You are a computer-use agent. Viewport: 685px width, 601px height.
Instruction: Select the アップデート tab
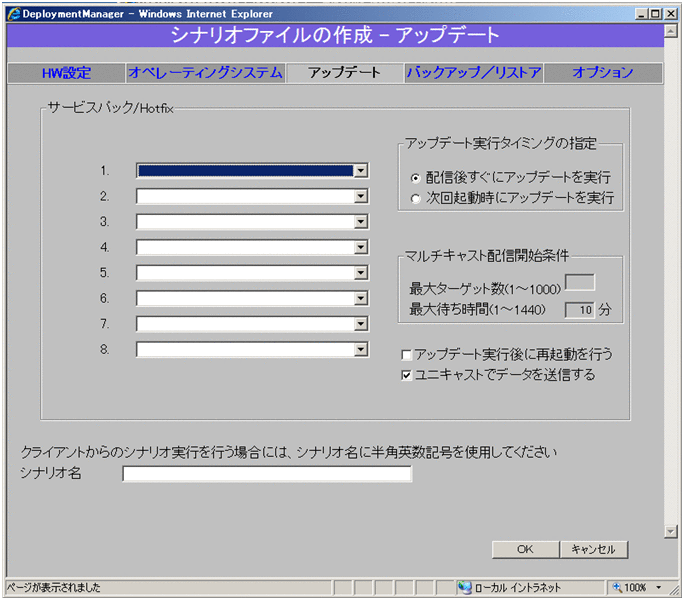(344, 73)
